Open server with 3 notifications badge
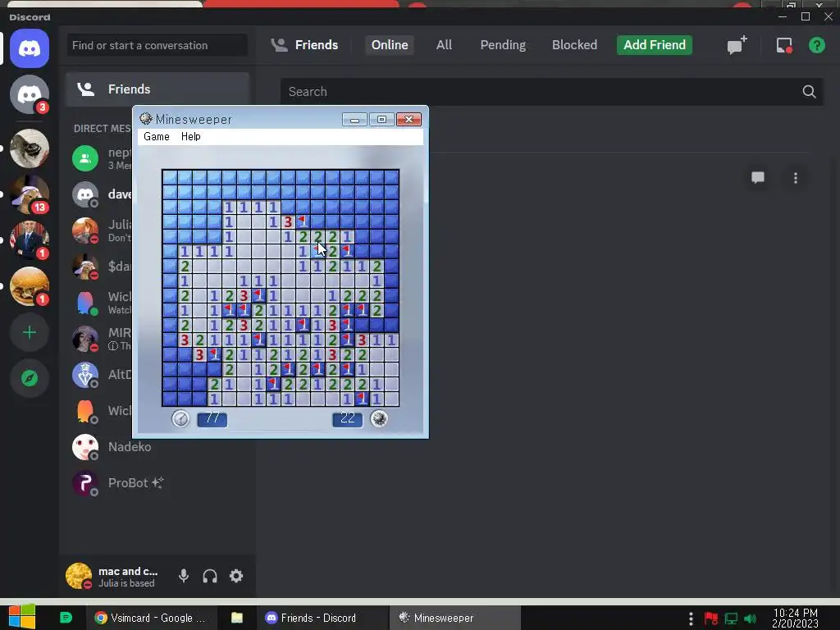Screen dimensions: 840x630 [x=30, y=95]
